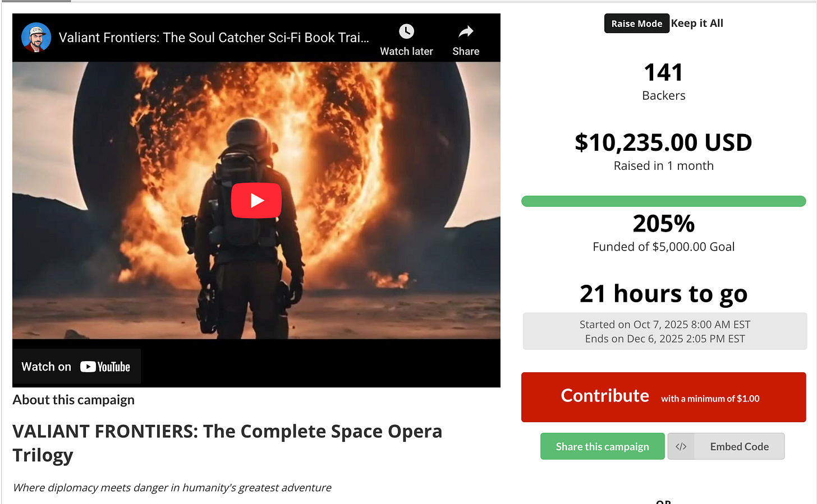Click the Watch later clock icon
The image size is (817, 504).
tap(406, 31)
